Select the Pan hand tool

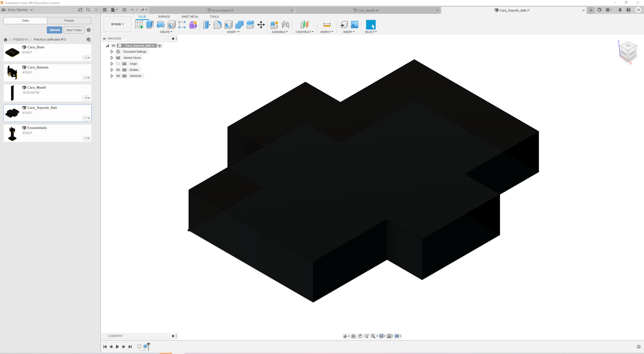click(360, 336)
